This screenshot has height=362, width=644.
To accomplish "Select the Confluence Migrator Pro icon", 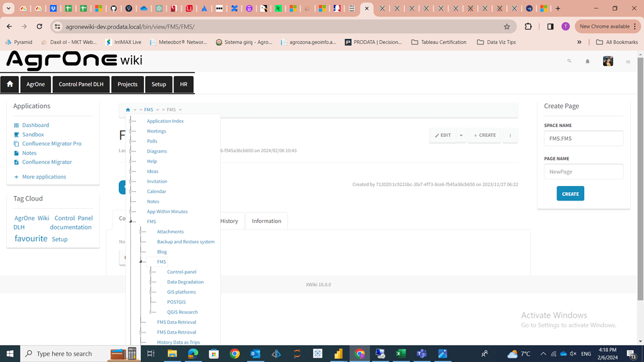I will click(x=15, y=143).
